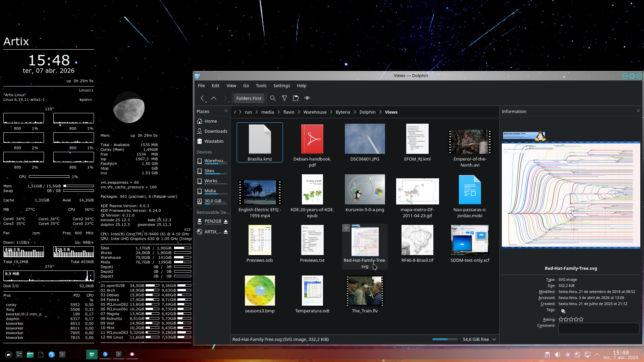Expand the breadcrumb chevron after 'run'

coord(257,112)
